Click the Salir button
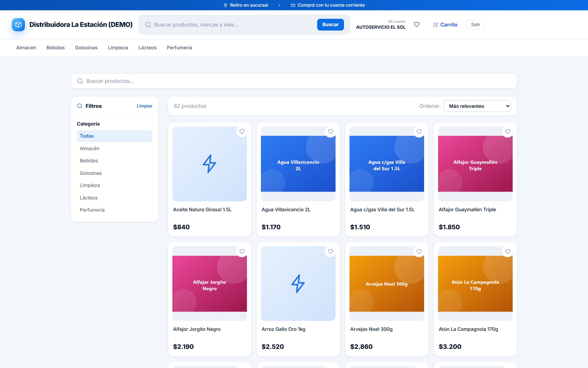588x368 pixels. click(x=476, y=25)
